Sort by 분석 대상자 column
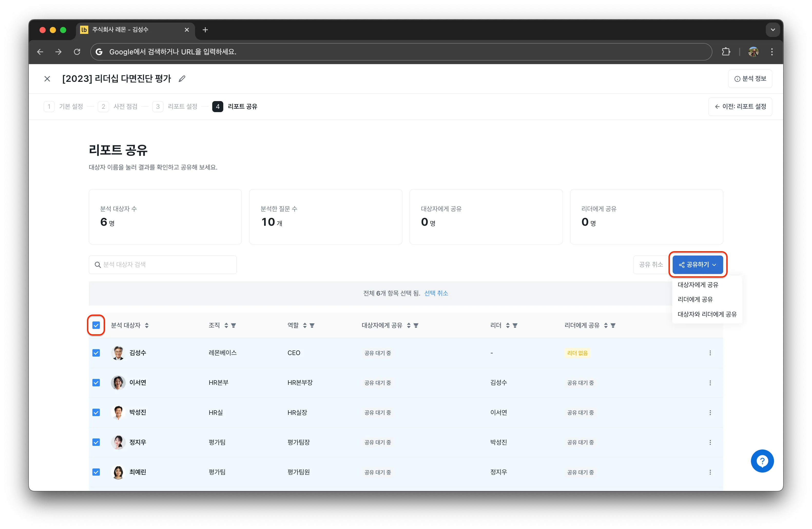 (147, 325)
